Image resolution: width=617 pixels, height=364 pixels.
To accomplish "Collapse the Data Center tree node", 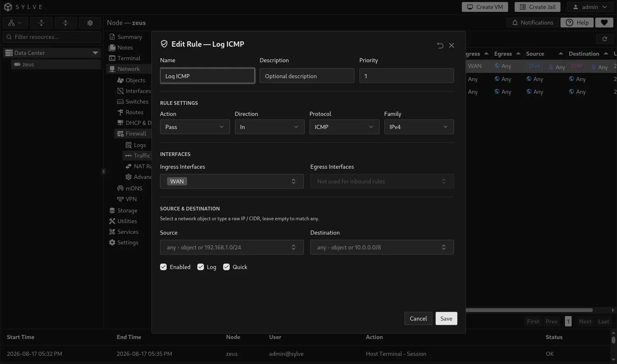I will (95, 53).
